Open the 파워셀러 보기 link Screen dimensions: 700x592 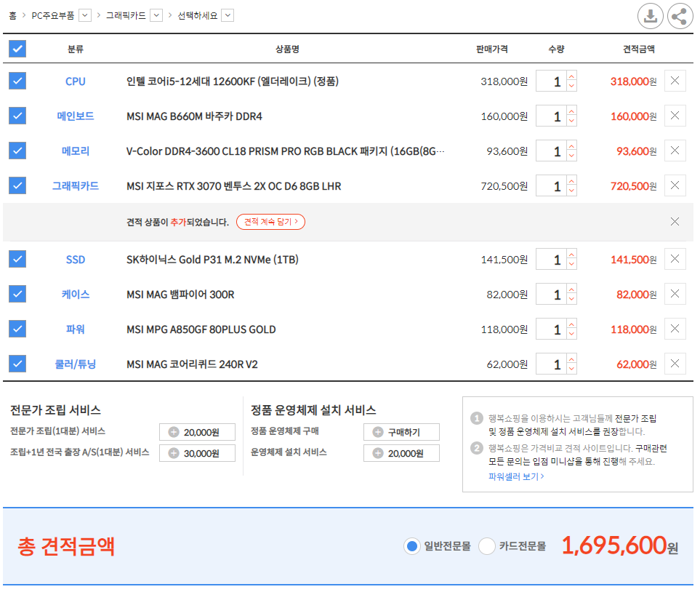click(516, 476)
